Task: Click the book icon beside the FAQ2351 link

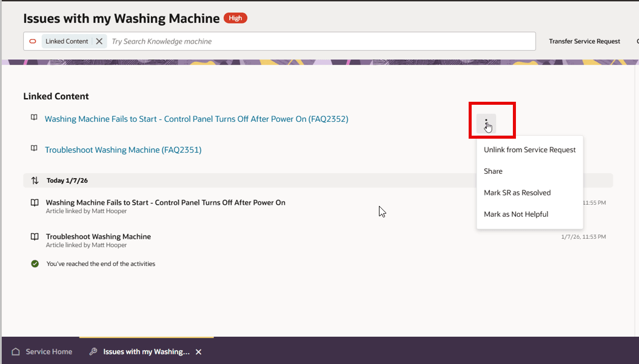Action: pos(34,149)
